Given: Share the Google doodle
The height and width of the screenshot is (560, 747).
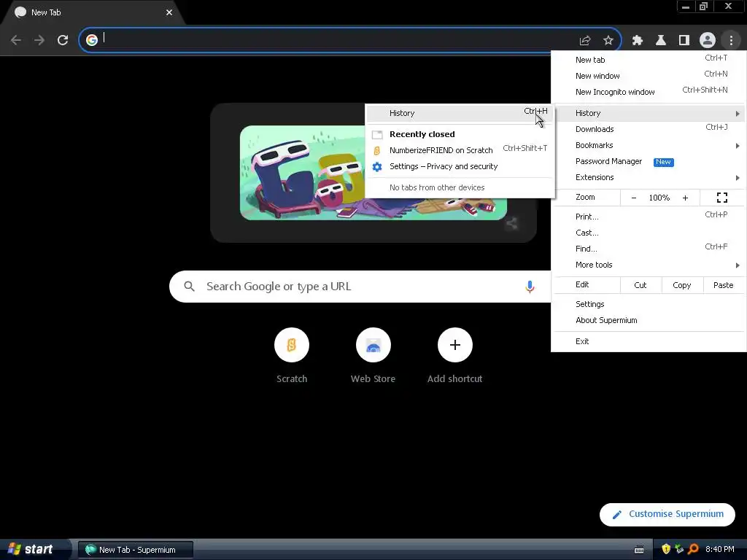Looking at the screenshot, I should click(511, 223).
